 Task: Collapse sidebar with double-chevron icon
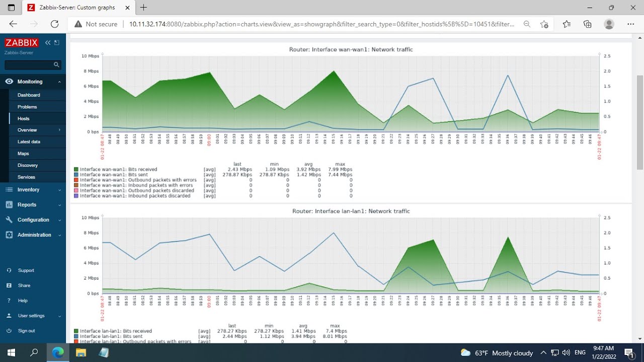click(48, 43)
